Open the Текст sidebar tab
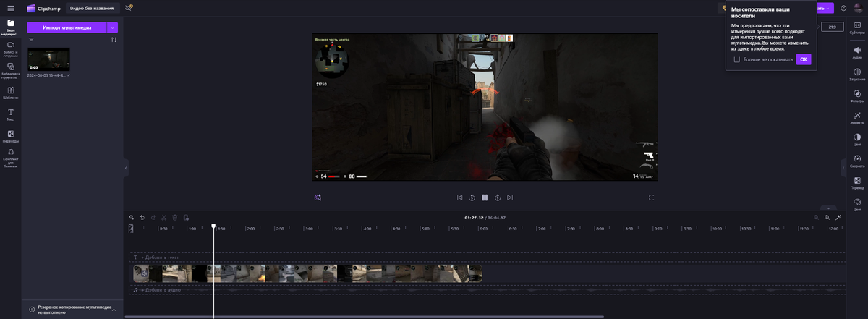The image size is (868, 319). 11,115
